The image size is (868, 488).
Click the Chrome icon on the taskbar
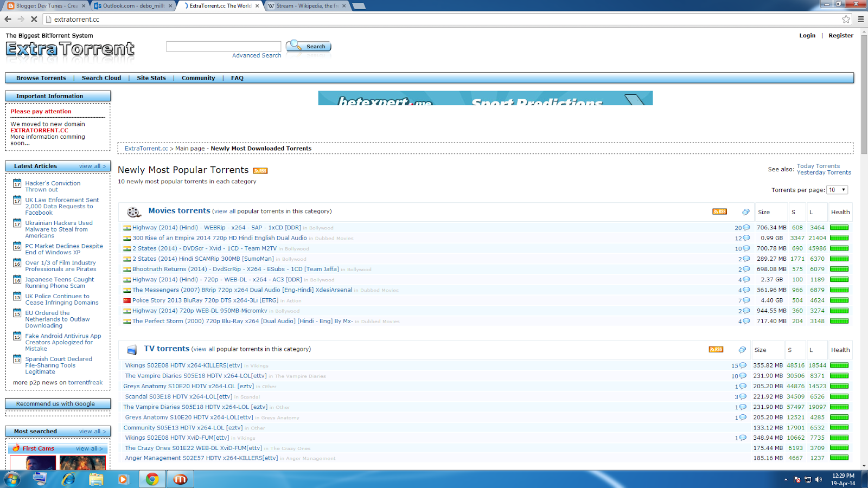click(152, 479)
